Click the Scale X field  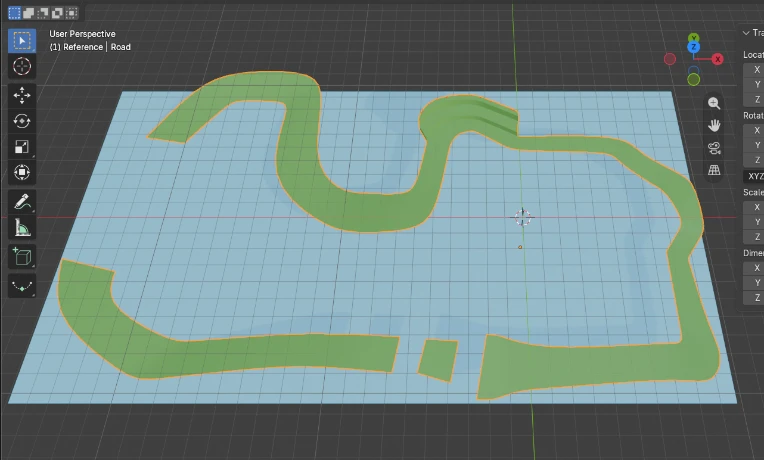(x=753, y=207)
